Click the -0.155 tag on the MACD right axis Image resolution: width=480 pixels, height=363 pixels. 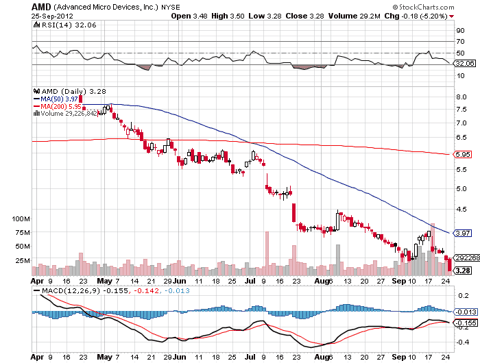coord(466,323)
